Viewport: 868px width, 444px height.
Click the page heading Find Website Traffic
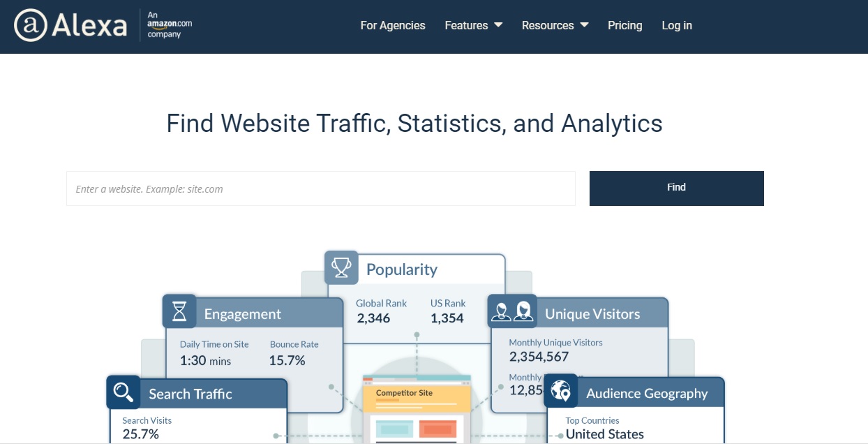click(414, 124)
